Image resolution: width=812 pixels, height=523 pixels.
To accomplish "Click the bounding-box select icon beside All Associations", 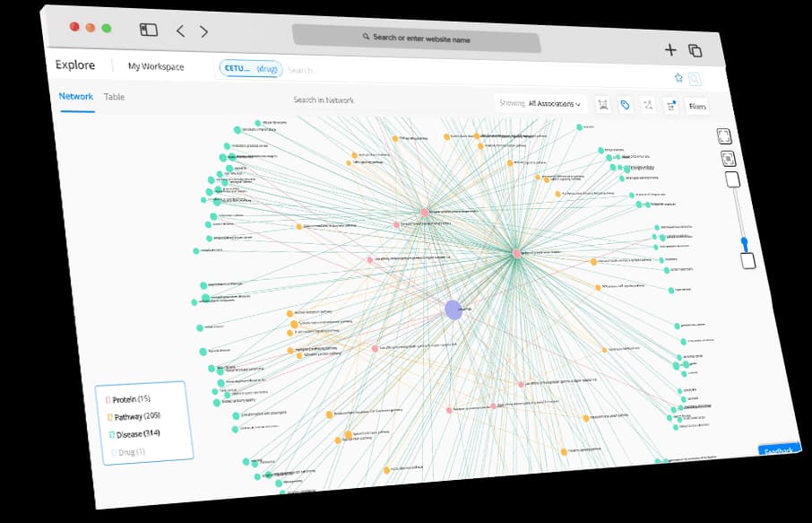I will [603, 104].
